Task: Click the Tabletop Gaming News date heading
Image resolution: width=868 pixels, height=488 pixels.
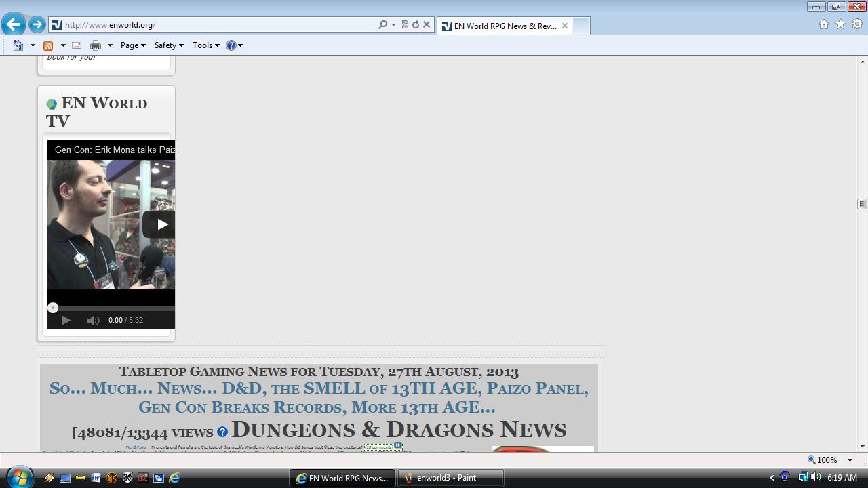Action: (319, 371)
